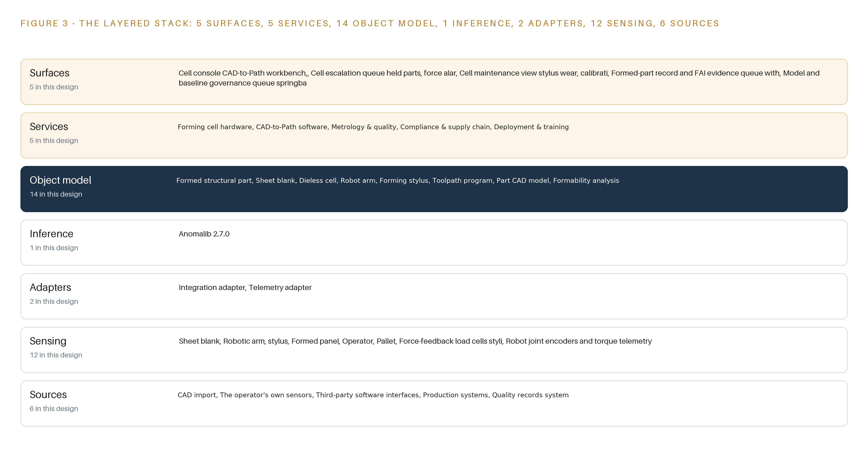Viewport: 868px width, 457px height.
Task: Click '12 in this design' under Sensing
Action: pyautogui.click(x=56, y=355)
